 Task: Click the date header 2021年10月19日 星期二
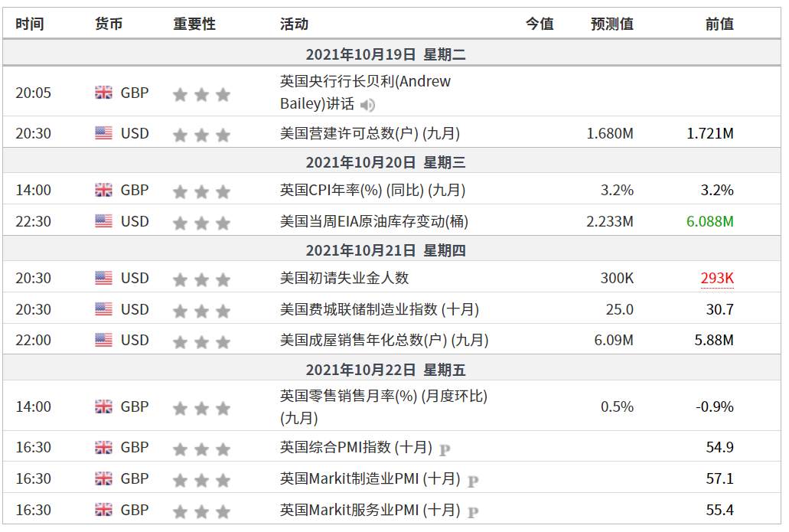click(x=386, y=54)
